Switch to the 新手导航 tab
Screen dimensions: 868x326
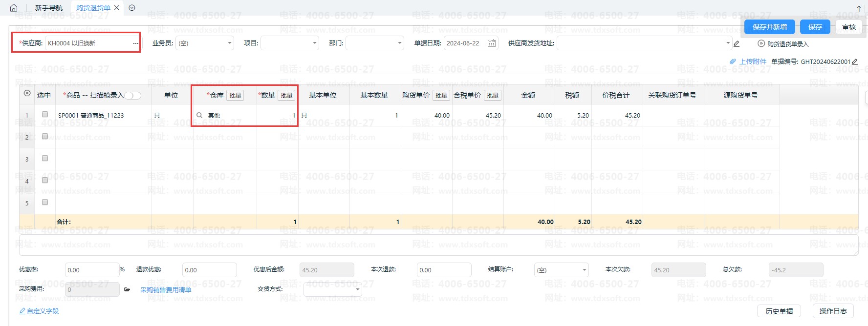(x=49, y=8)
